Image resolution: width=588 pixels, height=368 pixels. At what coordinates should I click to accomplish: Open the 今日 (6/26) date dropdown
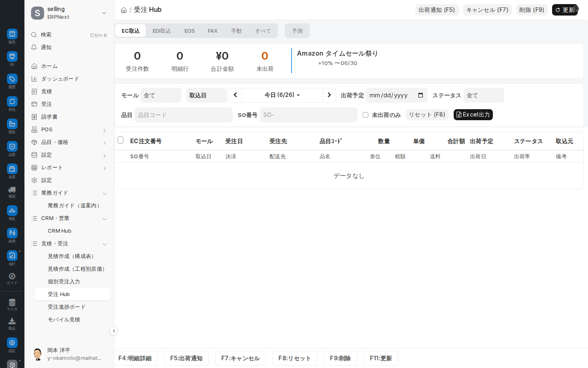point(282,95)
